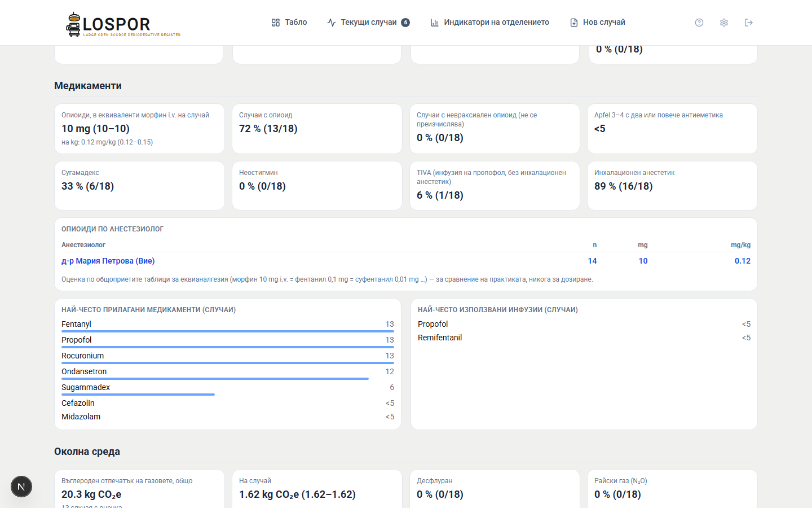Viewport: 812px width, 508px height.
Task: Go to Индикатори на отделението
Action: [x=489, y=23]
